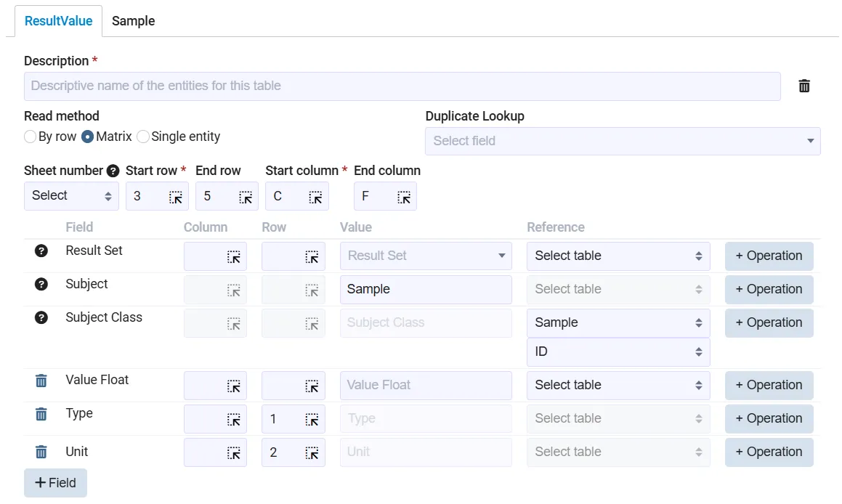842x504 pixels.
Task: Add an operation to the Value Float row
Action: (769, 386)
